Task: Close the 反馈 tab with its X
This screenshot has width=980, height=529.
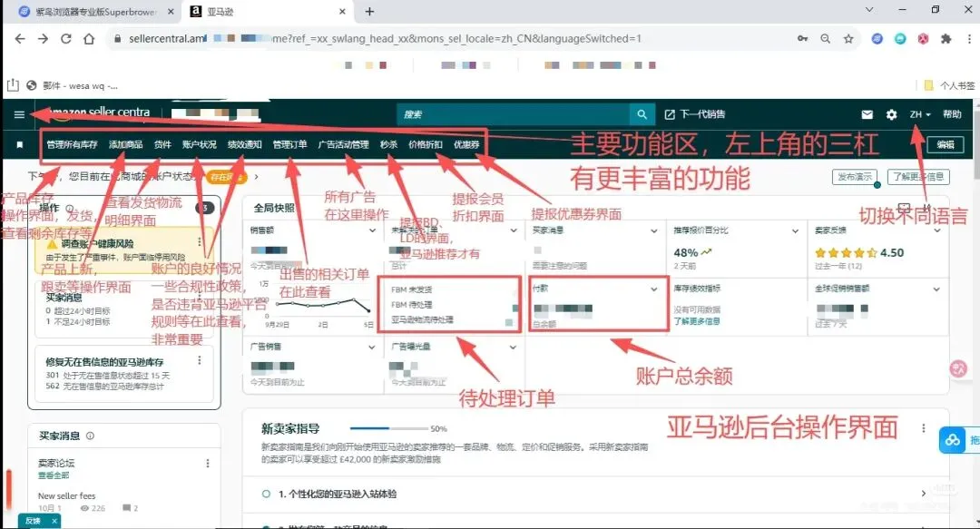Action: coord(54,521)
